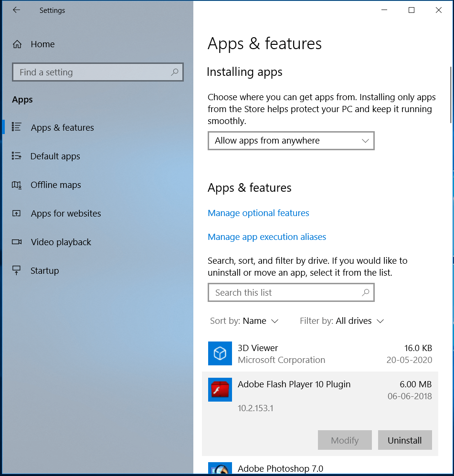Screen dimensions: 454x476
Task: Uninstall Adobe Flash Player 10 Plugin
Action: coord(404,440)
